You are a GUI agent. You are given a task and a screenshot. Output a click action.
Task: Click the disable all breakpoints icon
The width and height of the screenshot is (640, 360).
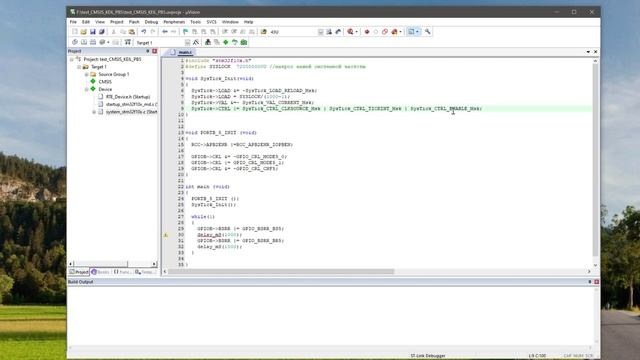point(385,31)
